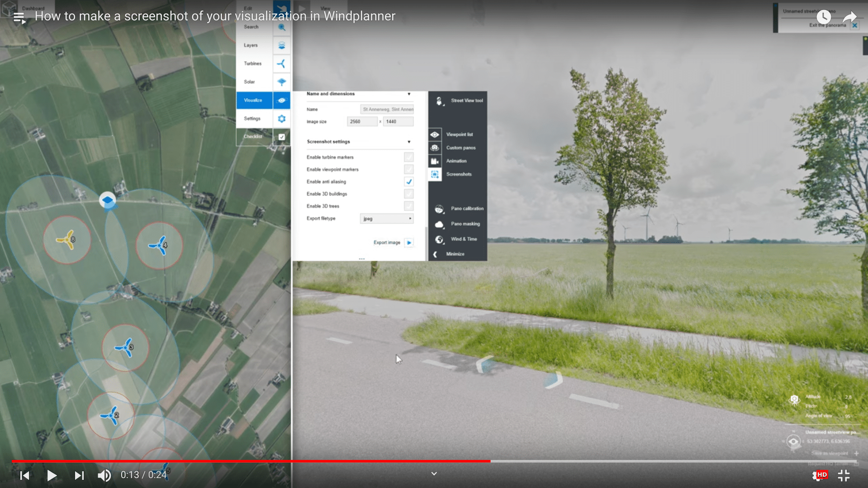Go to the previous video
The height and width of the screenshot is (488, 868).
pyautogui.click(x=25, y=475)
